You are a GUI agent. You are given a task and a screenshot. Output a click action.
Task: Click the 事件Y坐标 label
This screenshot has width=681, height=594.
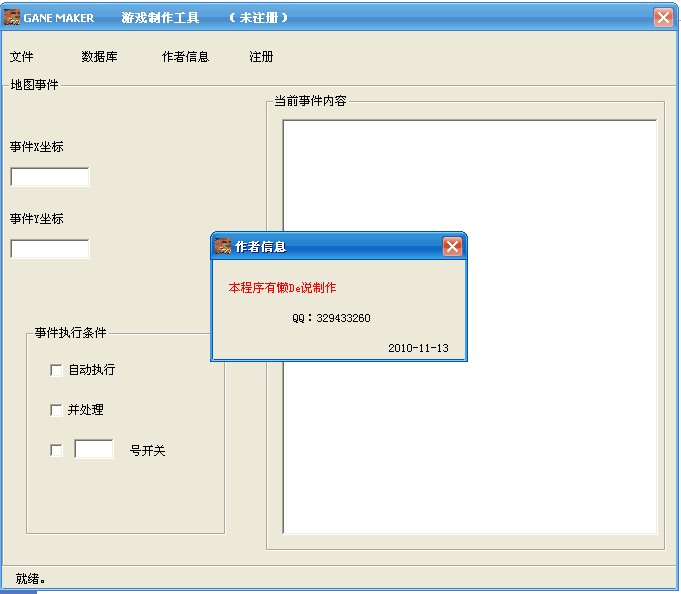tap(36, 218)
